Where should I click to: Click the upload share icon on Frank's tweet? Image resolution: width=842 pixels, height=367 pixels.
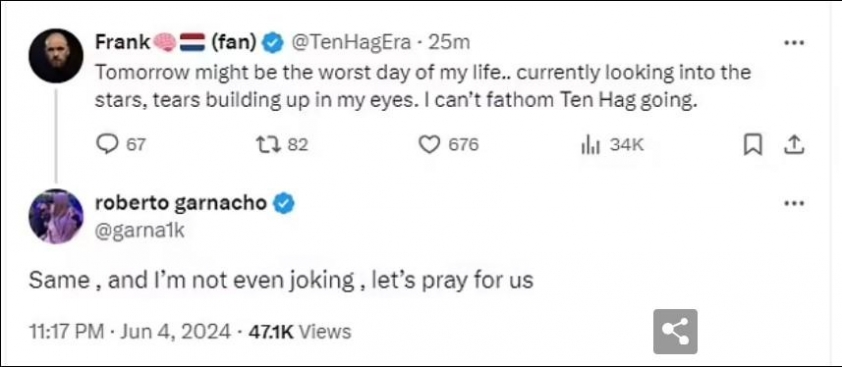pyautogui.click(x=795, y=145)
